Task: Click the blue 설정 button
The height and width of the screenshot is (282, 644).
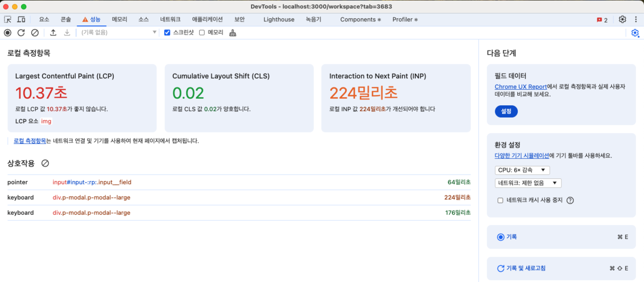Action: (506, 111)
